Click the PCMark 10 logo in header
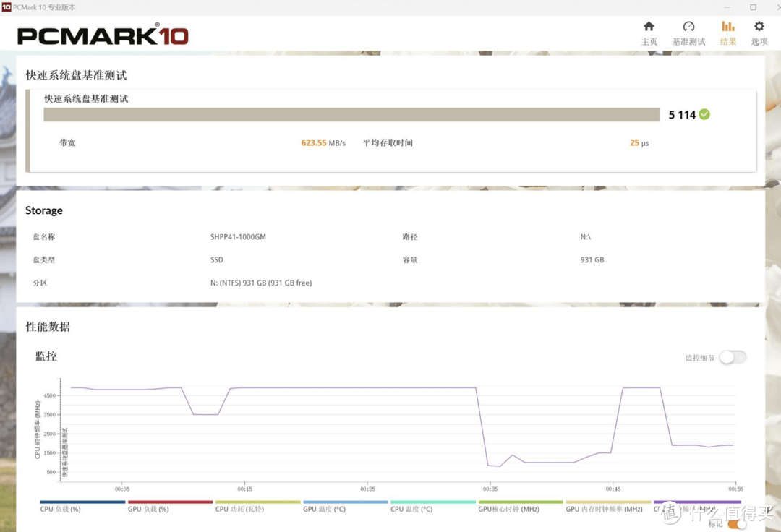 103,36
